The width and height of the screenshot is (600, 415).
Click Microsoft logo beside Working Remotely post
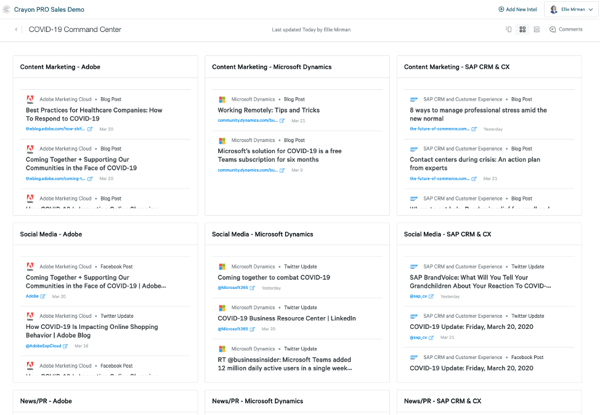click(222, 100)
